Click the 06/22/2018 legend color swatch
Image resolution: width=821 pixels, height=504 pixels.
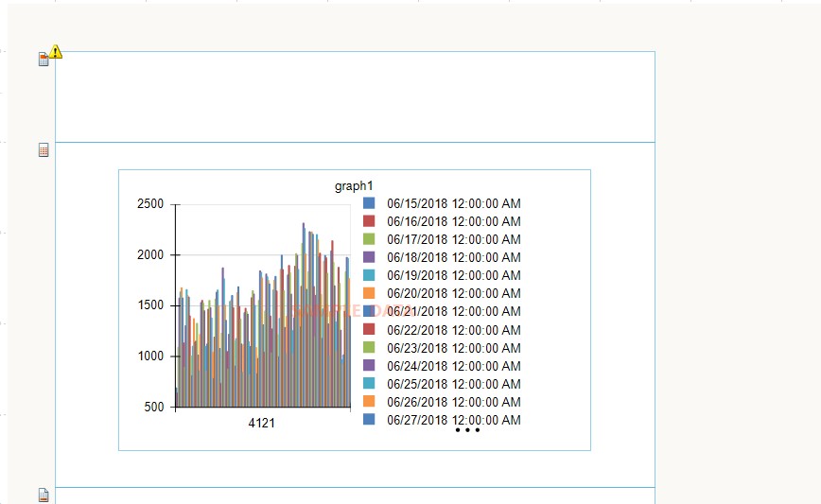[x=369, y=329]
